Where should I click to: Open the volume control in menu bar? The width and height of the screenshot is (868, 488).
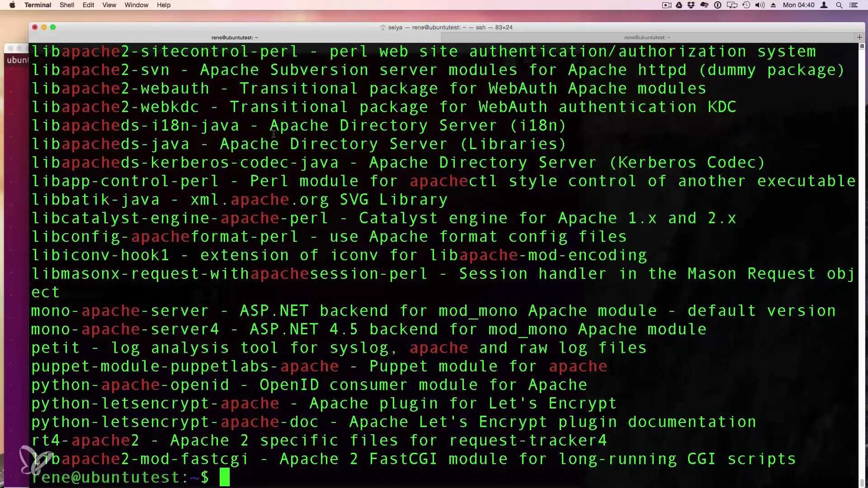point(760,5)
